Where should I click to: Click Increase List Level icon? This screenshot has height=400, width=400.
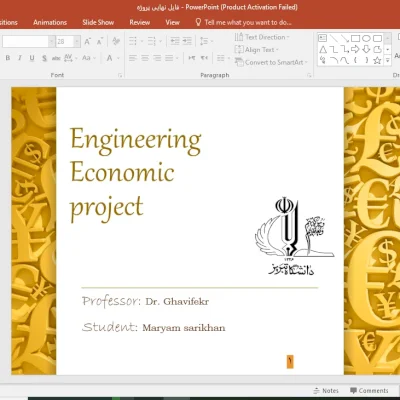(x=187, y=41)
